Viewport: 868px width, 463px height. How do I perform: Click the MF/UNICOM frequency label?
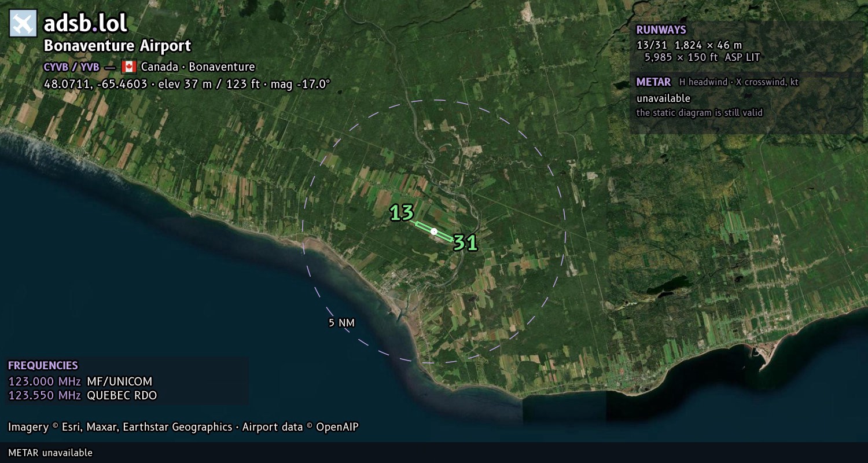click(119, 381)
